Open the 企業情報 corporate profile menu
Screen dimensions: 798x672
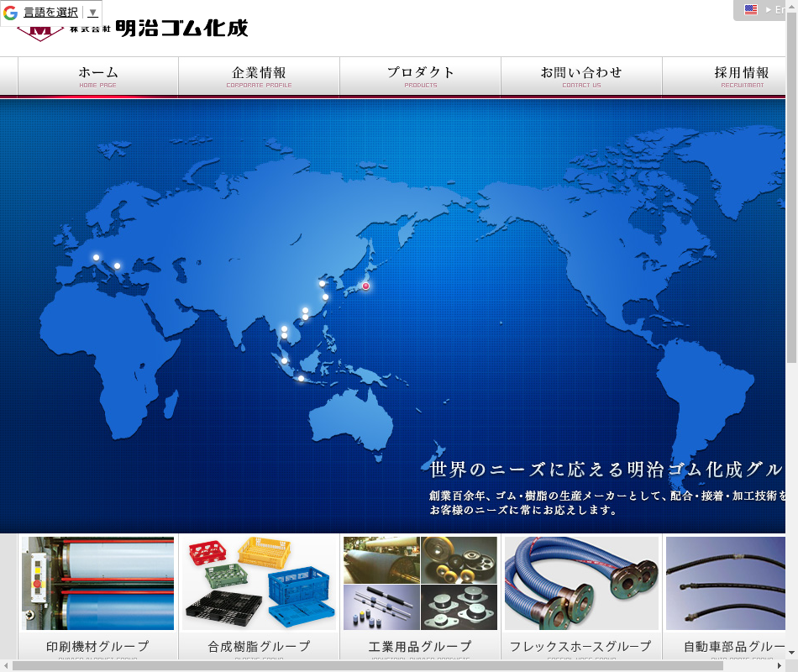click(x=259, y=77)
